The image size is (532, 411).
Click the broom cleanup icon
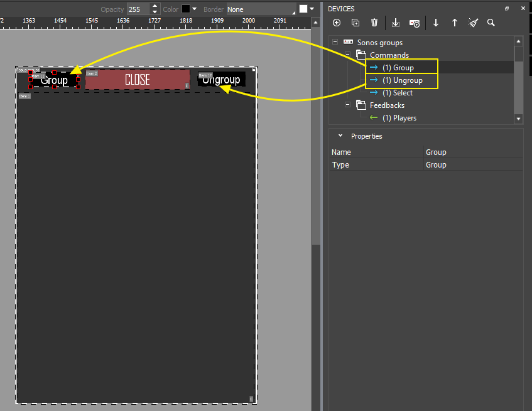[473, 23]
